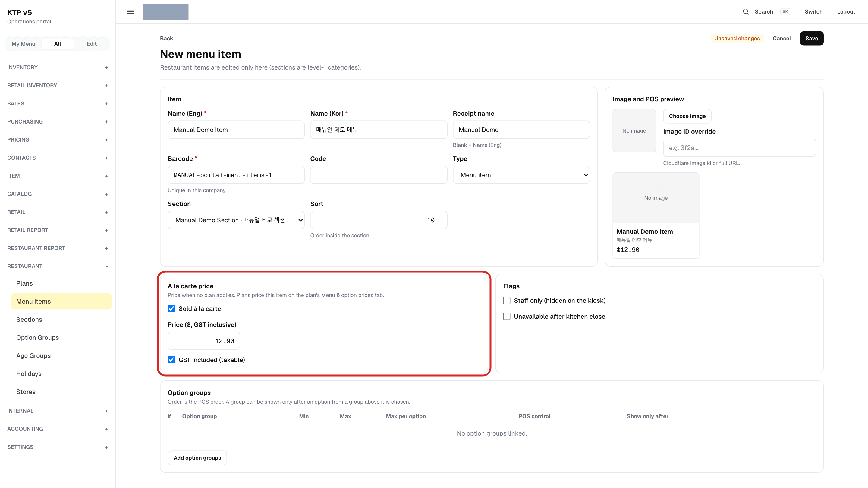Click the Barcode input field
Screen dimensions: 868x488
click(x=236, y=175)
